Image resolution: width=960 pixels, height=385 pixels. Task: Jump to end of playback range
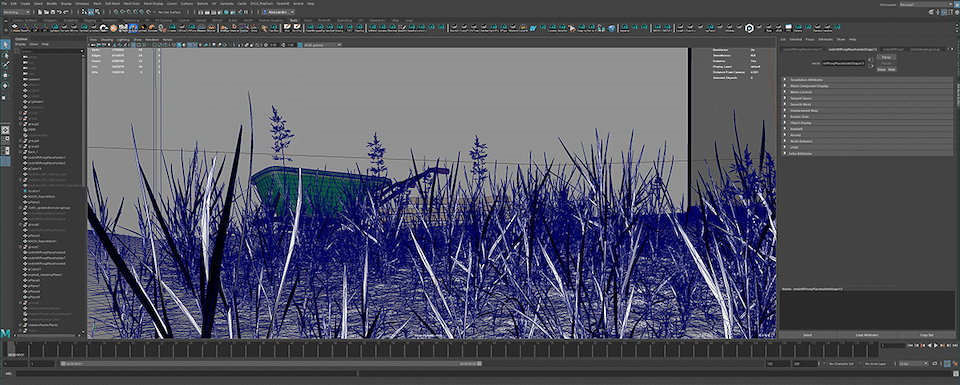[954, 346]
